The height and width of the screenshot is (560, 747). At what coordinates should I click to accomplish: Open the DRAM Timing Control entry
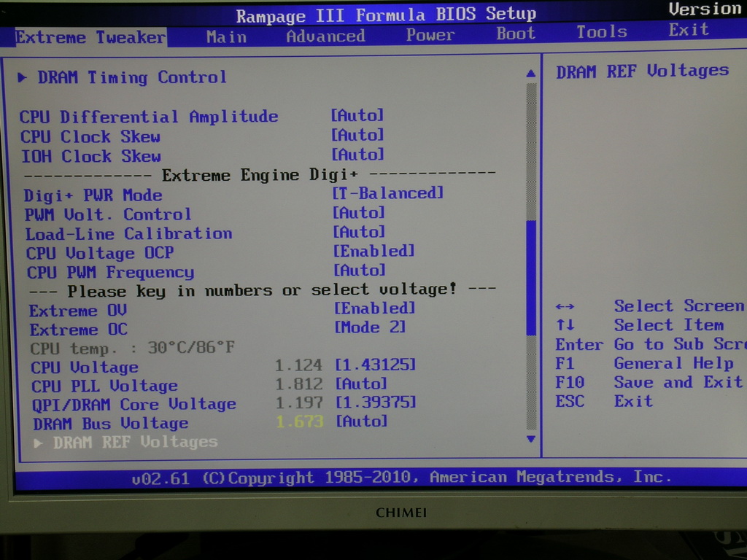click(132, 77)
